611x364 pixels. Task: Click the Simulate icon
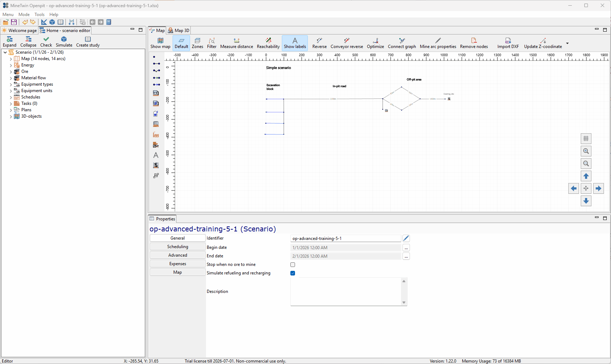(x=64, y=42)
